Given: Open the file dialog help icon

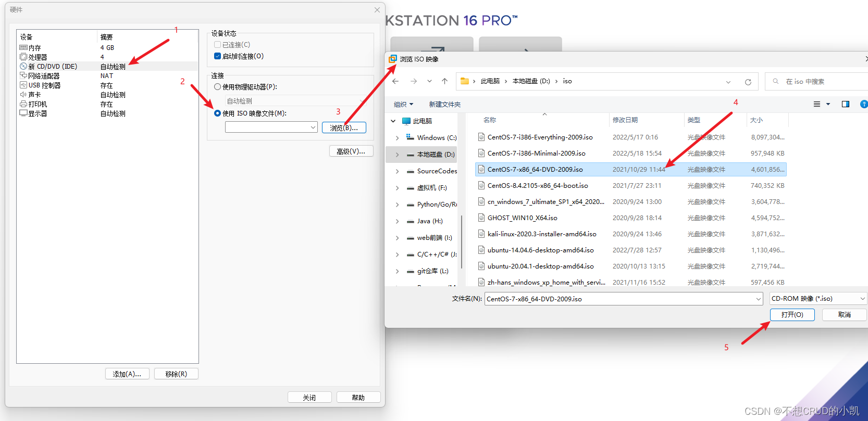Looking at the screenshot, I should point(864,104).
